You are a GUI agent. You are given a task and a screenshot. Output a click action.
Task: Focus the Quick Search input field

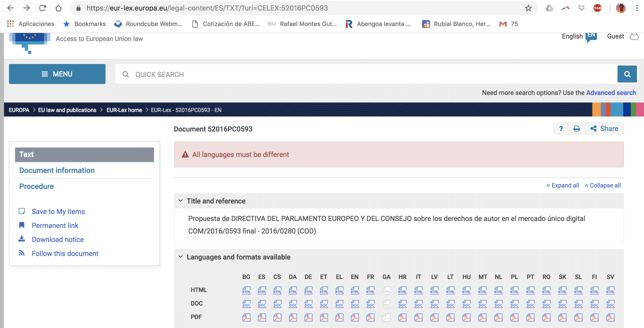tap(366, 74)
